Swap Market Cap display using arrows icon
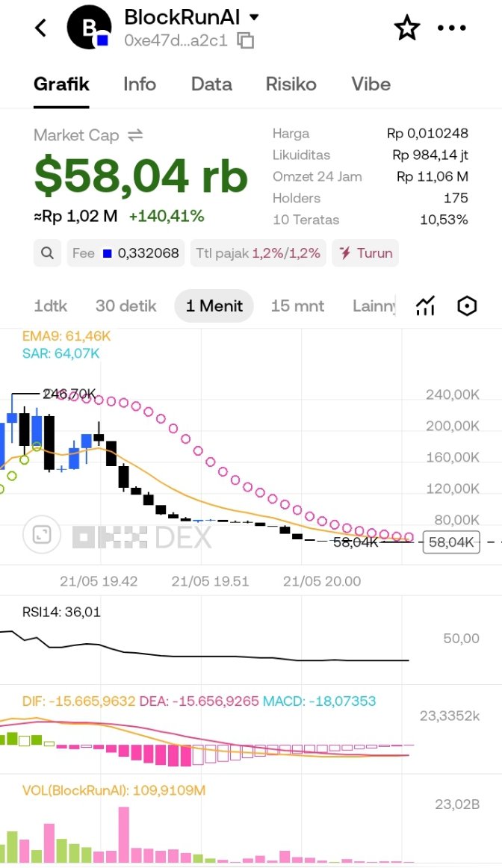 click(135, 135)
